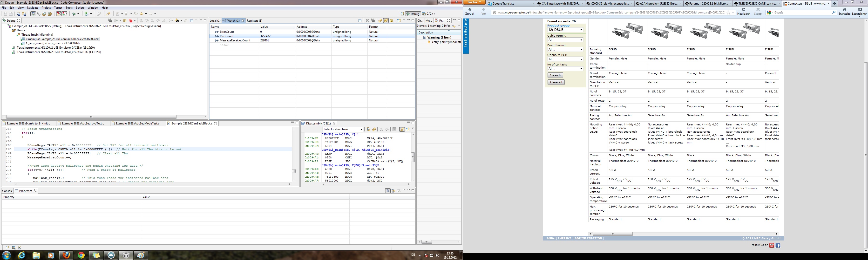Click the Refresh icon in Watch view toolbar

pyautogui.click(x=380, y=21)
